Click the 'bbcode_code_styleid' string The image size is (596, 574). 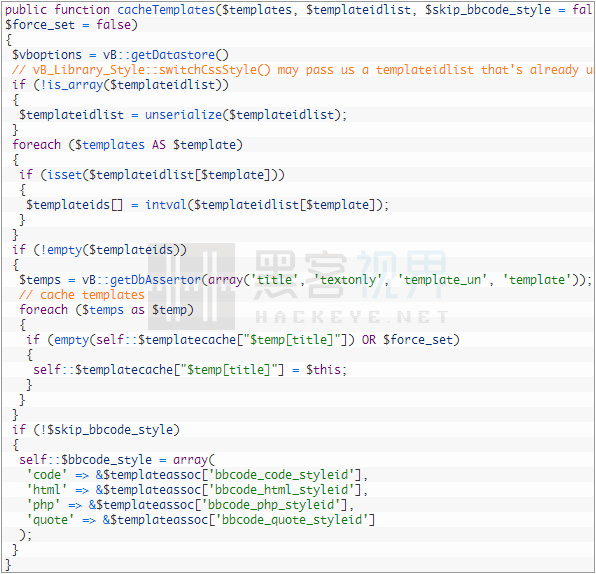[281, 474]
